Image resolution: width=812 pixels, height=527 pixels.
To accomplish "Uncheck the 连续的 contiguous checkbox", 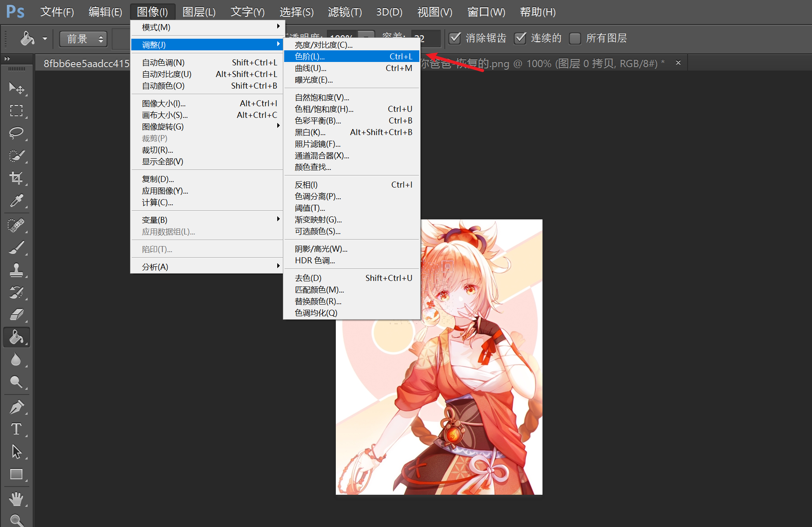I will click(520, 38).
